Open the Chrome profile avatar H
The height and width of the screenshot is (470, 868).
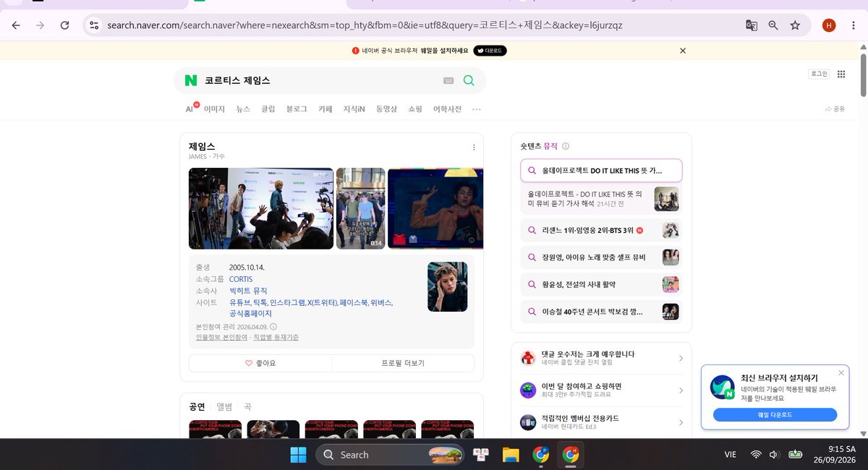(829, 25)
